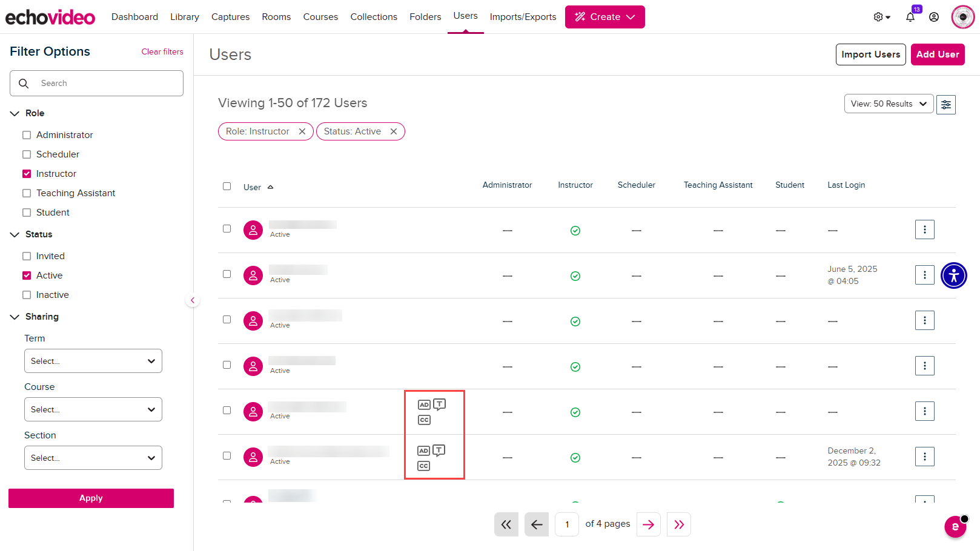Apply the selected filters
This screenshot has height=551, width=980.
pyautogui.click(x=91, y=498)
